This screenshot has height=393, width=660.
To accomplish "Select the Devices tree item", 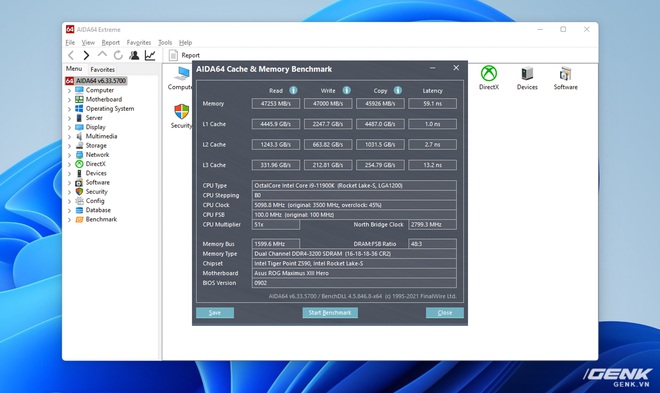I will coord(96,173).
